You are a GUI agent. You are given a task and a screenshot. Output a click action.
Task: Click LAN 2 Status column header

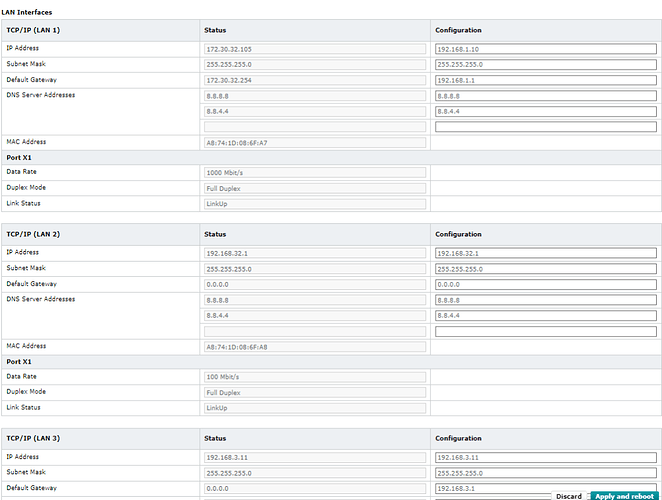[x=215, y=234]
